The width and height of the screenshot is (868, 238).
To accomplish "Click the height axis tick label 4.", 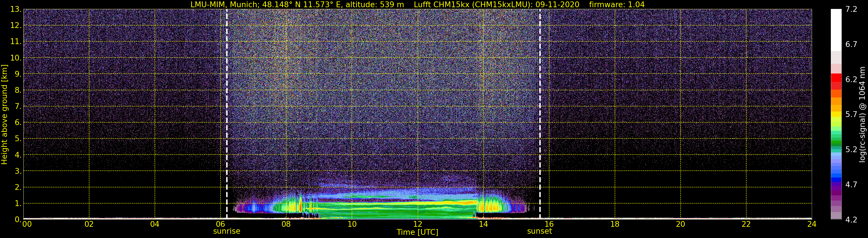I will coord(18,155).
